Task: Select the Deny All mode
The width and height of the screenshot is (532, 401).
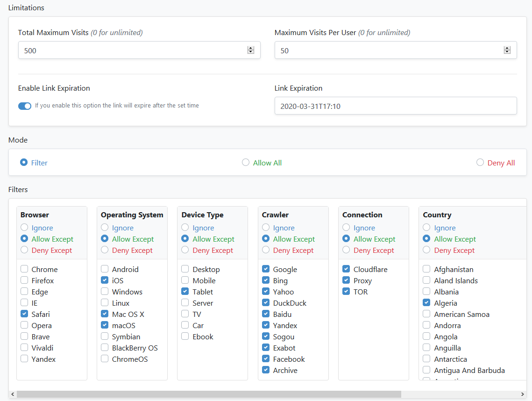Action: tap(480, 163)
